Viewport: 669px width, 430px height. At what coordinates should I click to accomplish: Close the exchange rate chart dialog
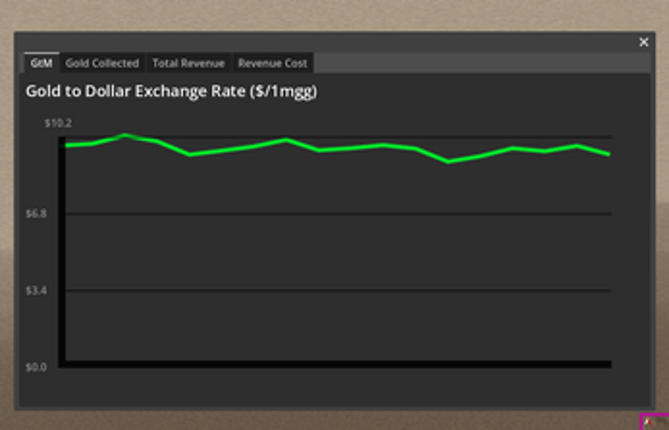point(643,42)
